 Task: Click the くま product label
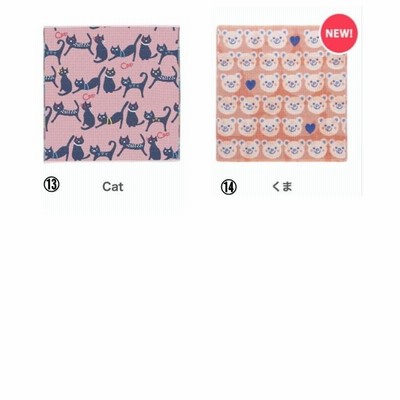click(x=282, y=186)
